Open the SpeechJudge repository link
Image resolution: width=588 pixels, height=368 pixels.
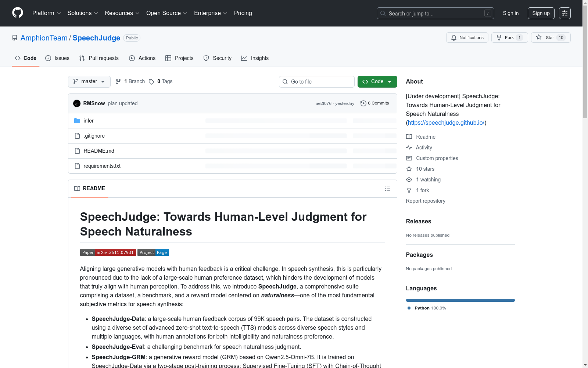96,38
